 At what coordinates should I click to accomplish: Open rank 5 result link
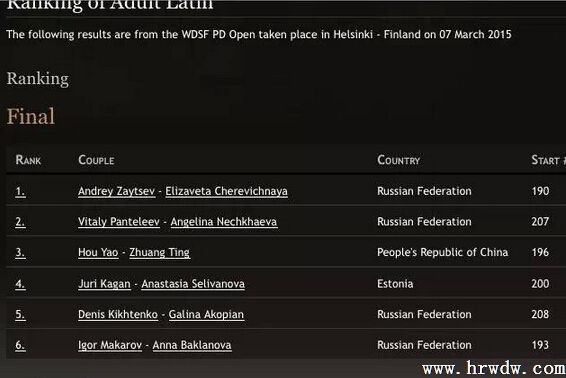[20, 314]
